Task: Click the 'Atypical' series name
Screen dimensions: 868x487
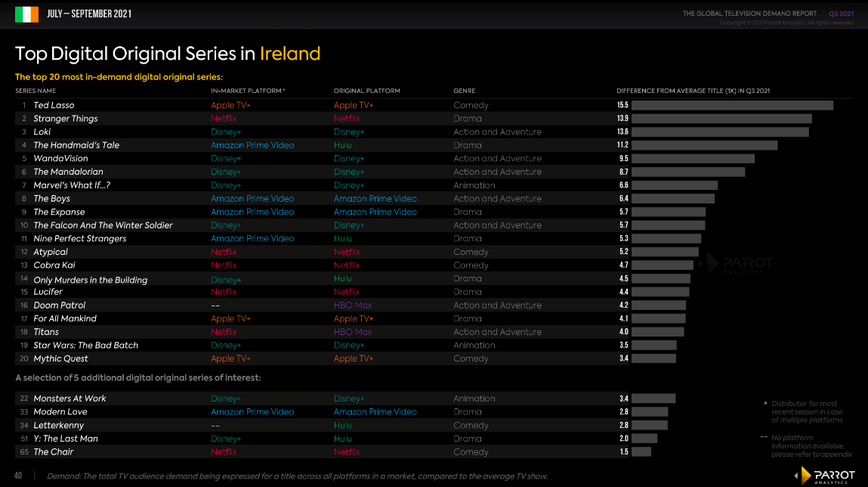Action: pos(51,252)
